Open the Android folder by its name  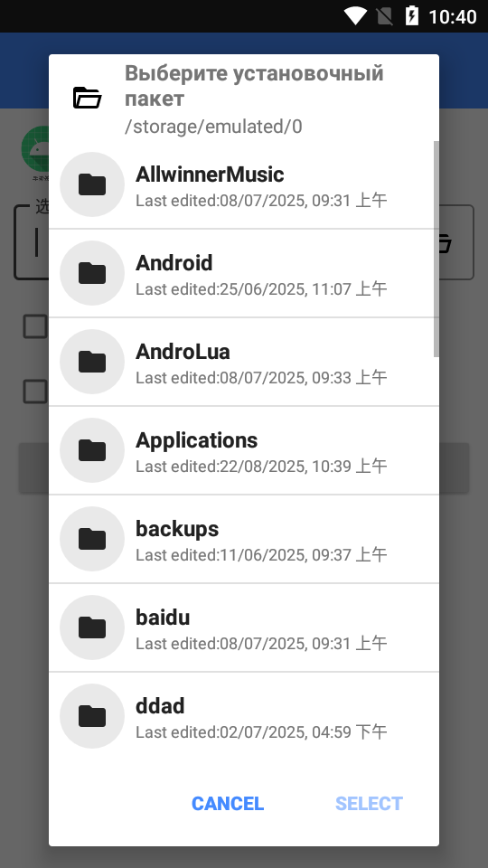click(174, 262)
